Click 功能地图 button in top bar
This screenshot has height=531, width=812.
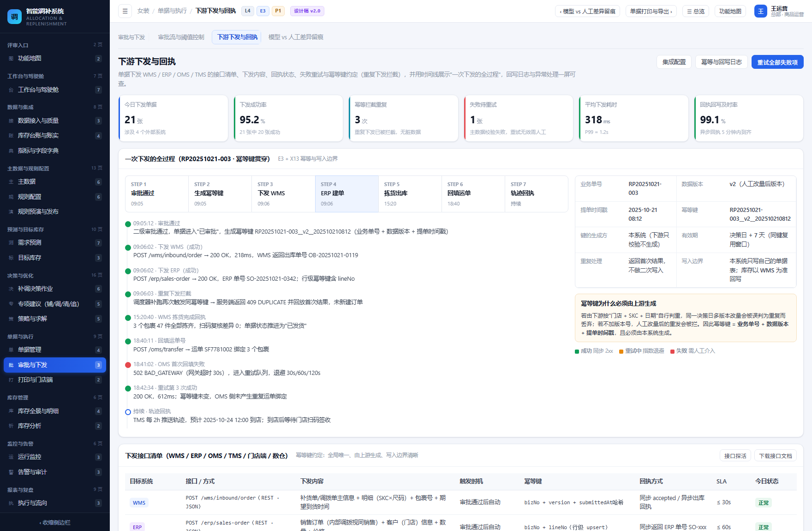pyautogui.click(x=730, y=11)
